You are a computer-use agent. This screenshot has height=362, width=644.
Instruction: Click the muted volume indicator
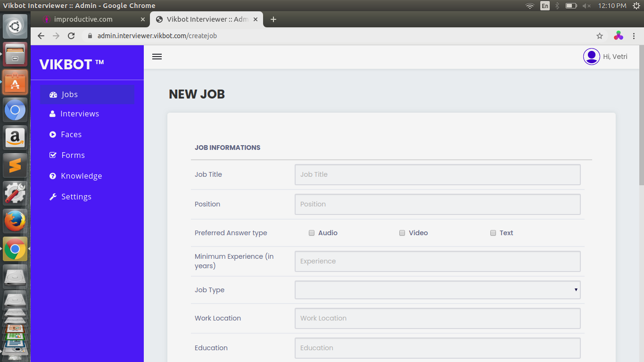tap(586, 6)
